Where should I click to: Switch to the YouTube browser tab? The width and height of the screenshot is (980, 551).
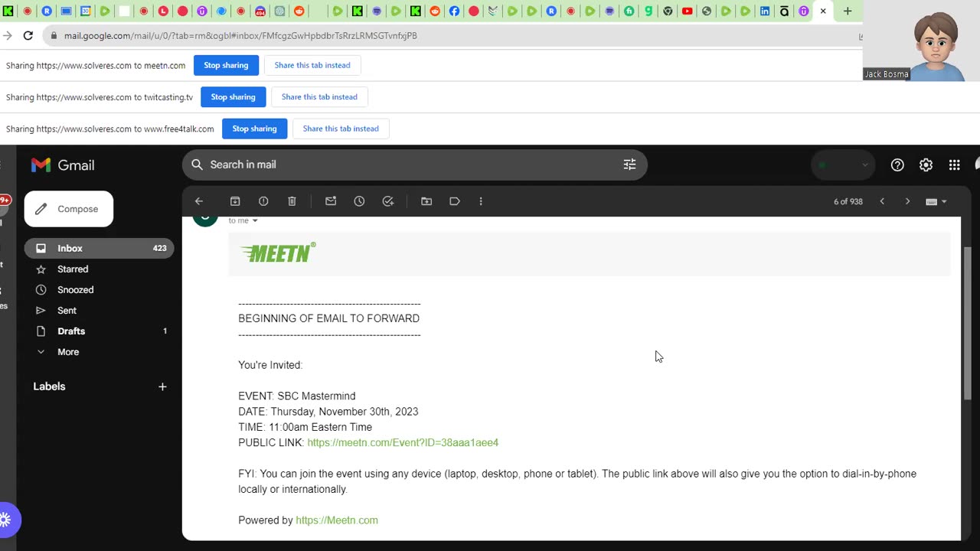pyautogui.click(x=688, y=11)
